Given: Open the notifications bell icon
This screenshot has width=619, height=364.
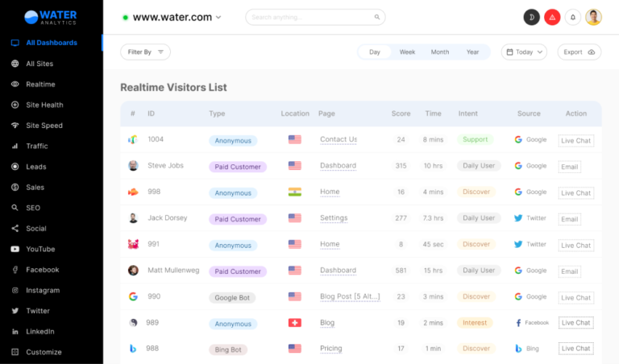Looking at the screenshot, I should (x=573, y=17).
